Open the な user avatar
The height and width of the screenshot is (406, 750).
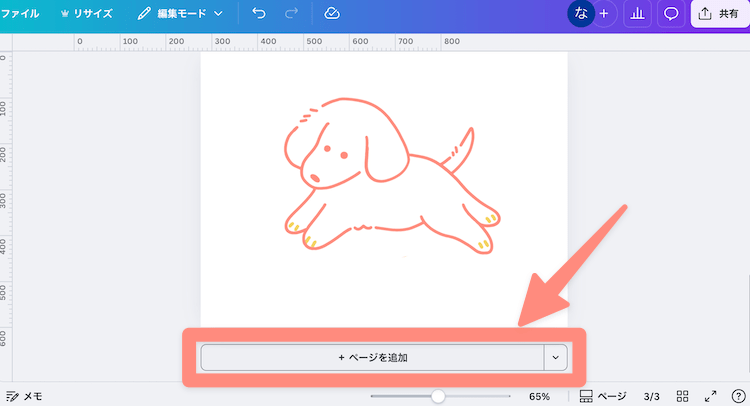(581, 13)
